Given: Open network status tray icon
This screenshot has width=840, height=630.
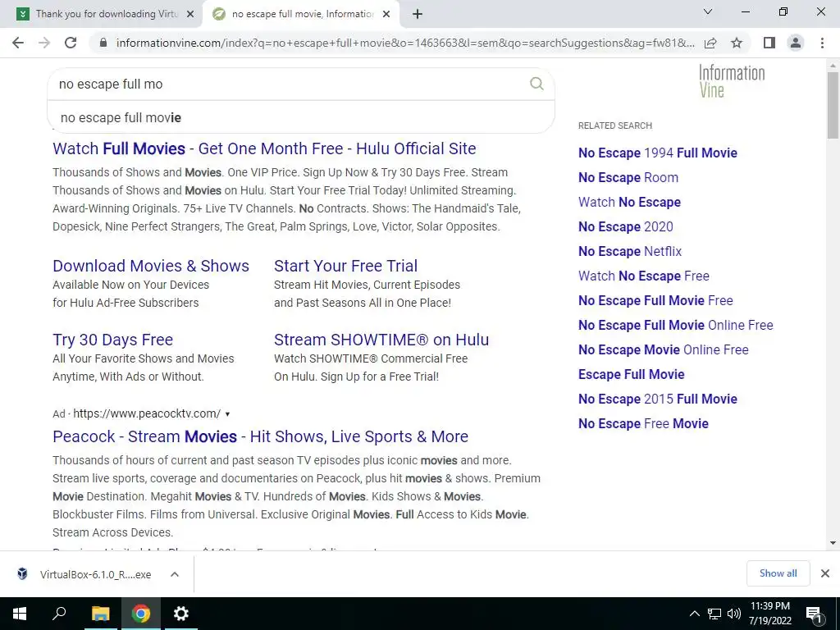Looking at the screenshot, I should pos(714,614).
